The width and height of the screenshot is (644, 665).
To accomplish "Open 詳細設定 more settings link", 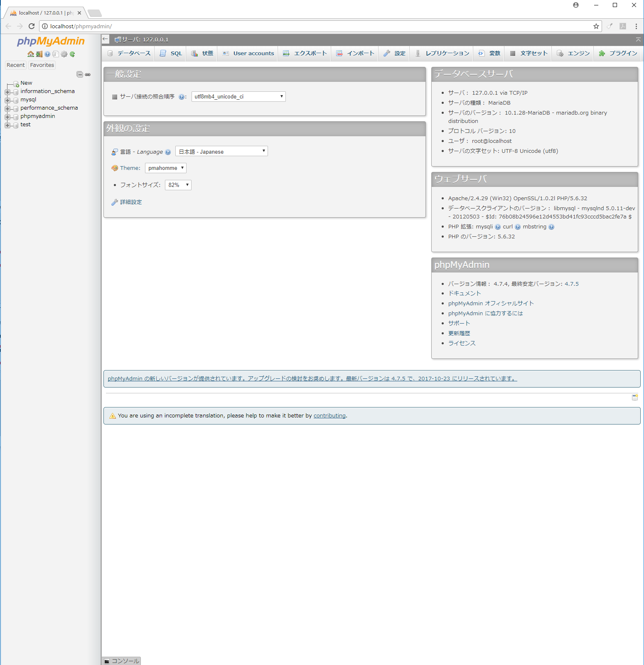I will (x=131, y=202).
